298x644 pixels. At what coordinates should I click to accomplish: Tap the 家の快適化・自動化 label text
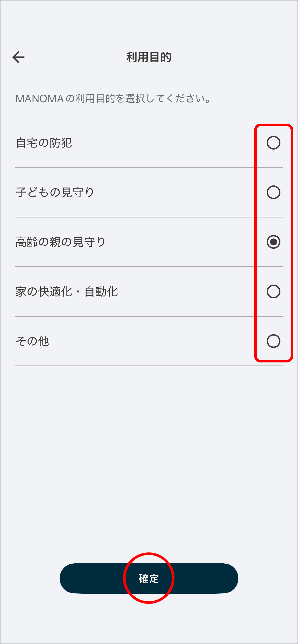tap(67, 291)
